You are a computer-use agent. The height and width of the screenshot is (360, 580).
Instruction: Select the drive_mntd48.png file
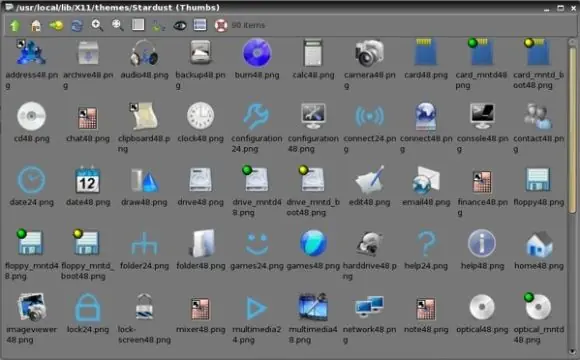256,179
